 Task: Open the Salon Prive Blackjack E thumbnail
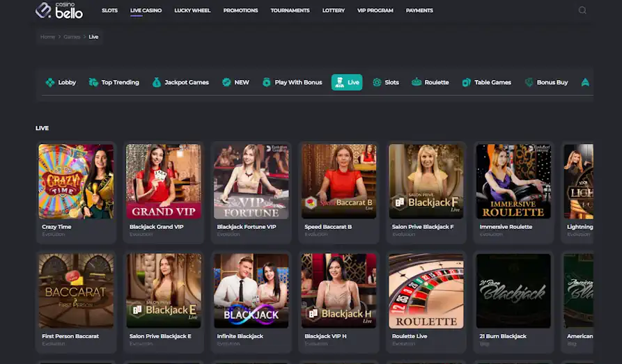[x=164, y=291]
